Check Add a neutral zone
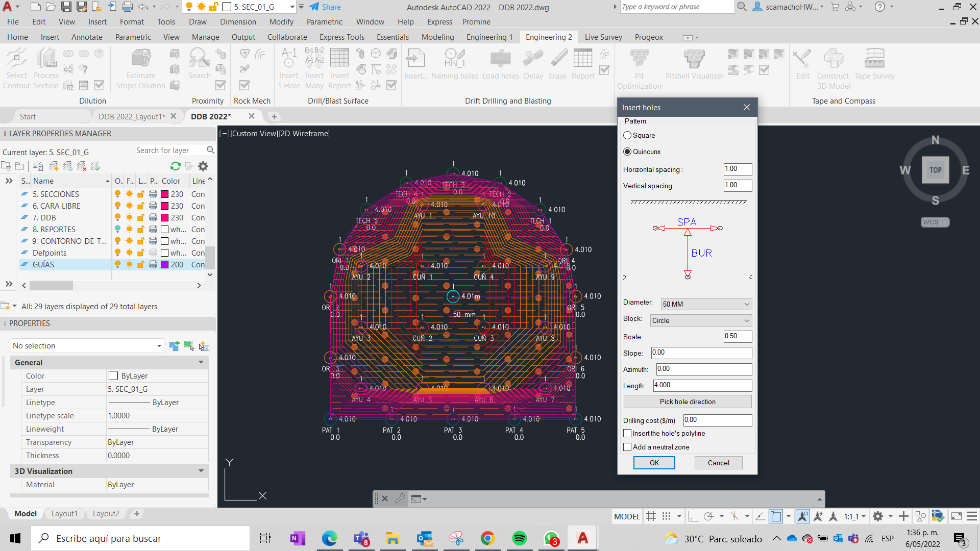The image size is (980, 551). tap(627, 447)
